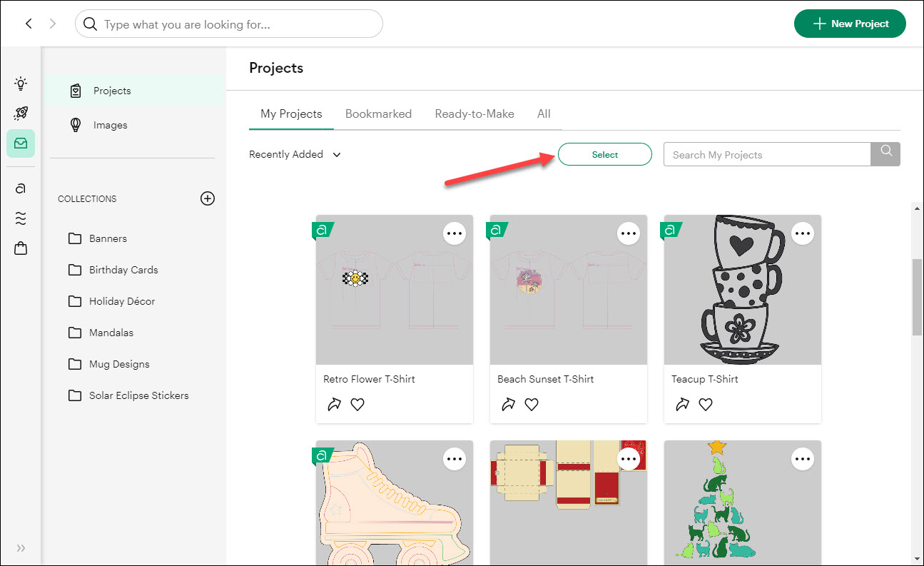Open the Mug Designs collection folder
This screenshot has height=566, width=924.
(118, 364)
